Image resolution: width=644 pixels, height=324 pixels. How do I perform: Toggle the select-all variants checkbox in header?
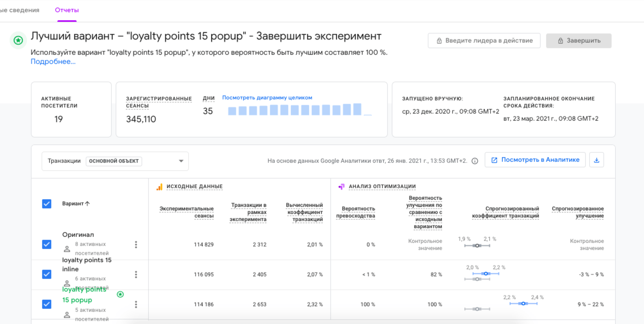pyautogui.click(x=47, y=204)
